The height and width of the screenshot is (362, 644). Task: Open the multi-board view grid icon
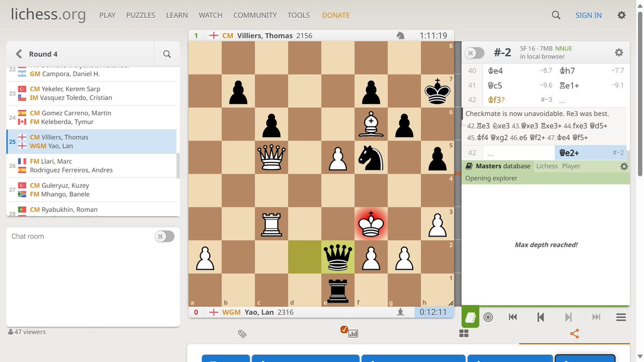coord(464,333)
